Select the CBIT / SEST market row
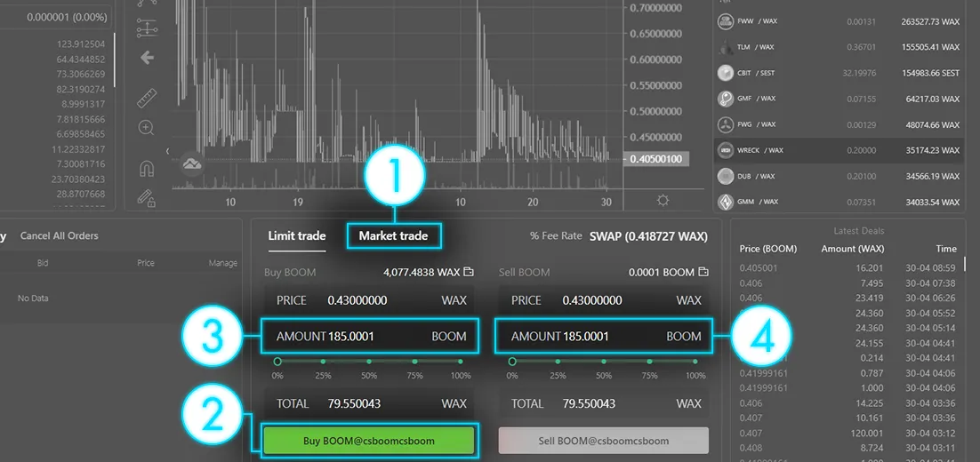Image resolution: width=980 pixels, height=462 pixels. tap(838, 73)
